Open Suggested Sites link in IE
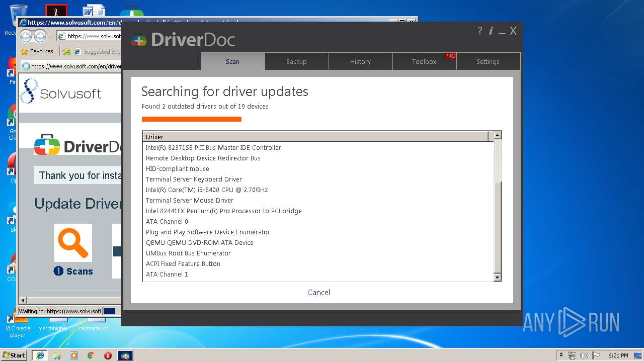644x362 pixels. tap(97, 51)
